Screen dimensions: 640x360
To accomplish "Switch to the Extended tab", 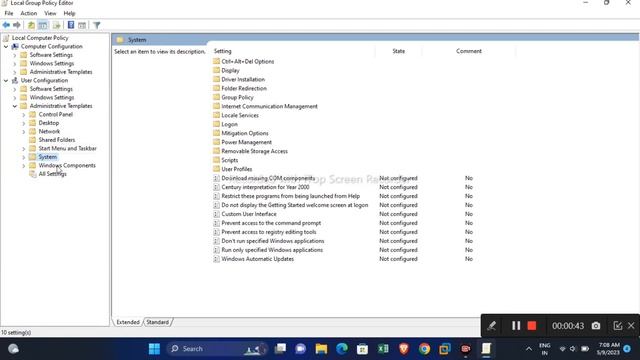I will (128, 322).
